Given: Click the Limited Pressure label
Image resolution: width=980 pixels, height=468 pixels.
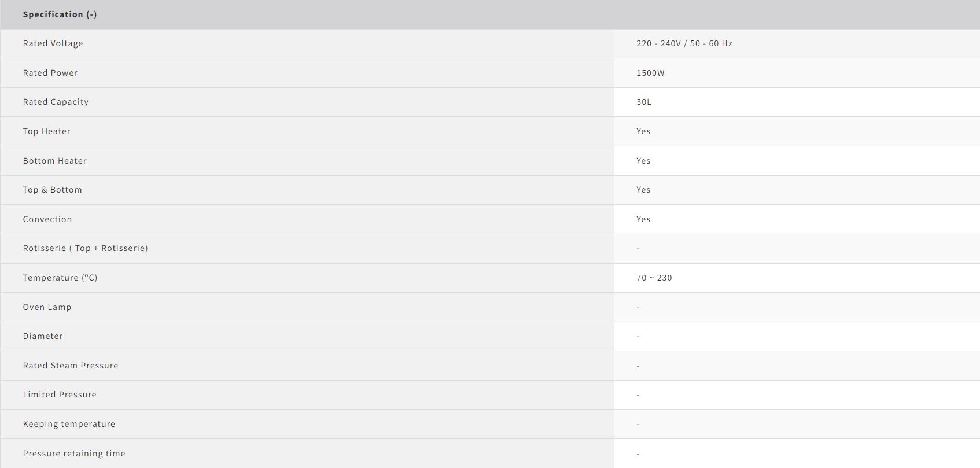Looking at the screenshot, I should (60, 395).
